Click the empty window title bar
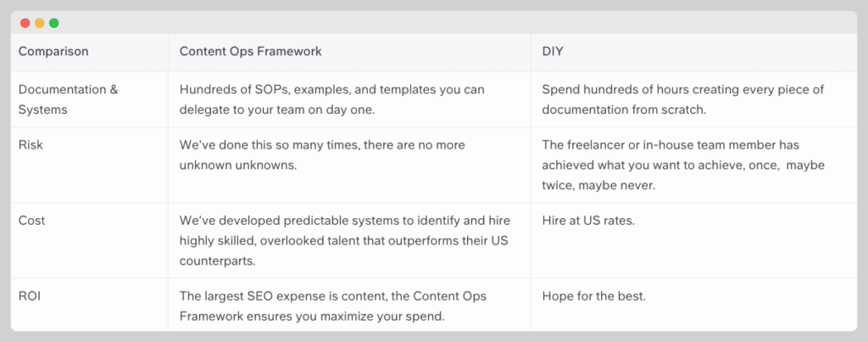 pyautogui.click(x=454, y=23)
